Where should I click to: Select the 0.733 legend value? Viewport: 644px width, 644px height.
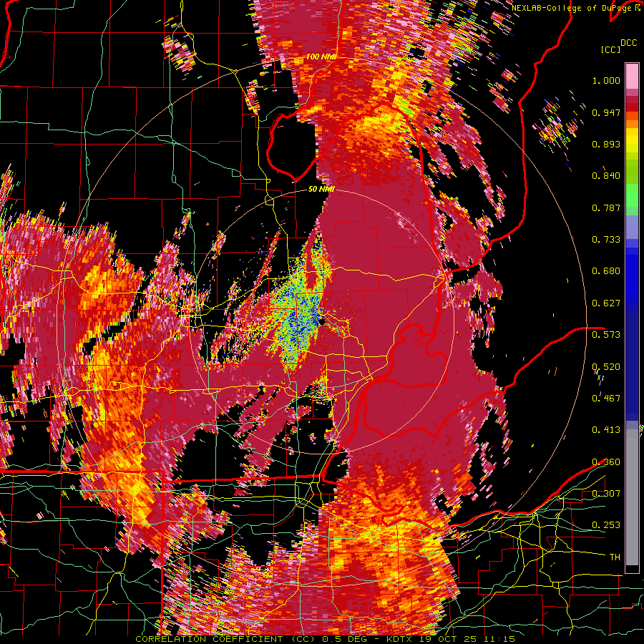point(606,240)
